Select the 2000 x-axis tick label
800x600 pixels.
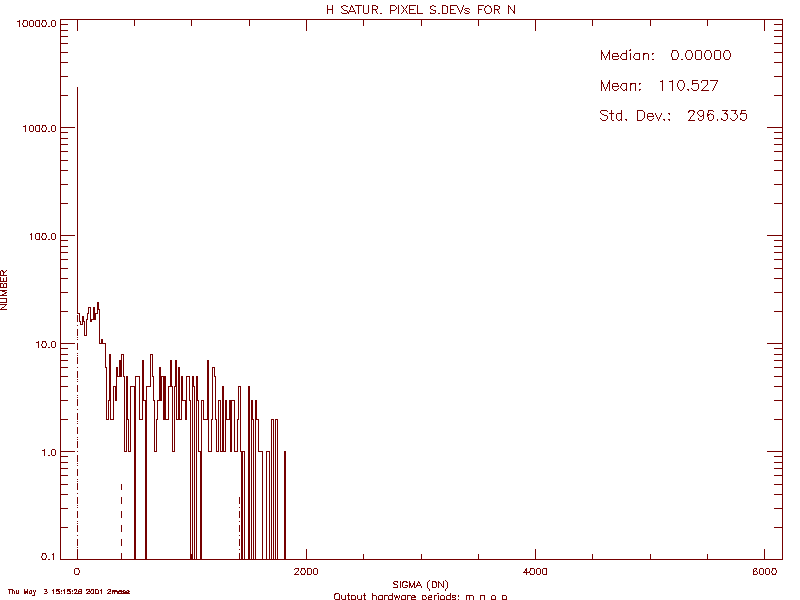306,571
